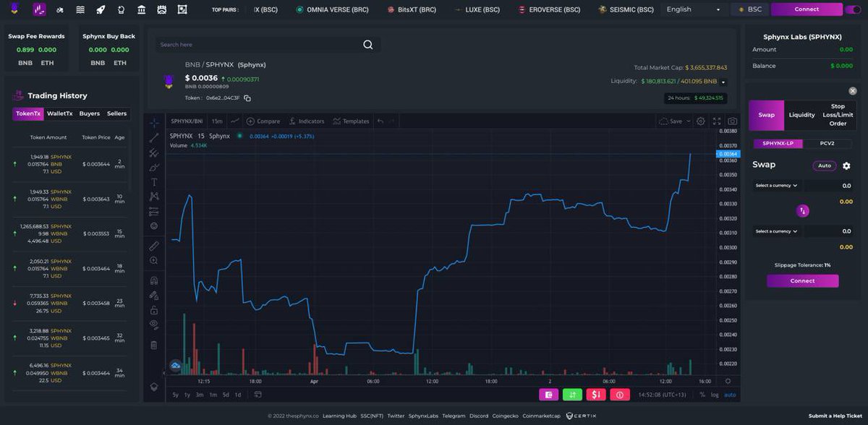
Task: Take a chart snapshot with camera icon
Action: click(x=733, y=121)
